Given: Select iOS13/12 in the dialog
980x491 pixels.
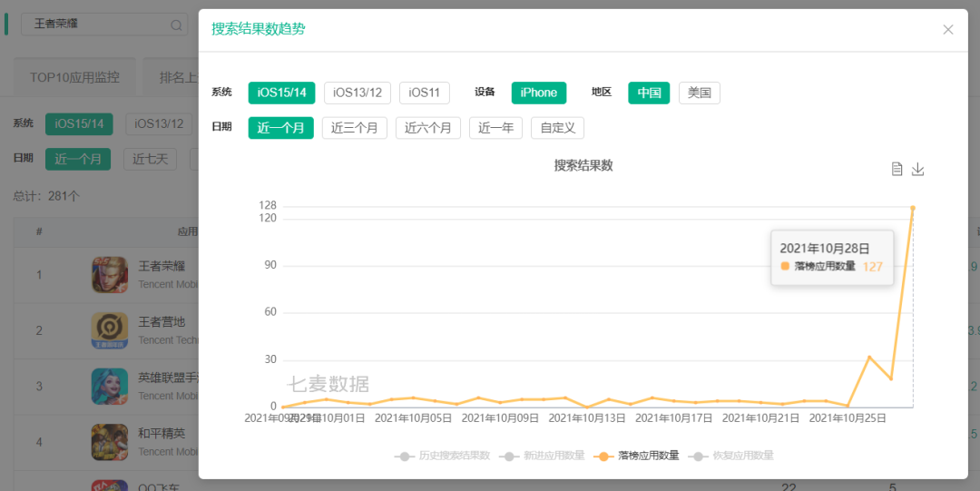Looking at the screenshot, I should click(358, 93).
